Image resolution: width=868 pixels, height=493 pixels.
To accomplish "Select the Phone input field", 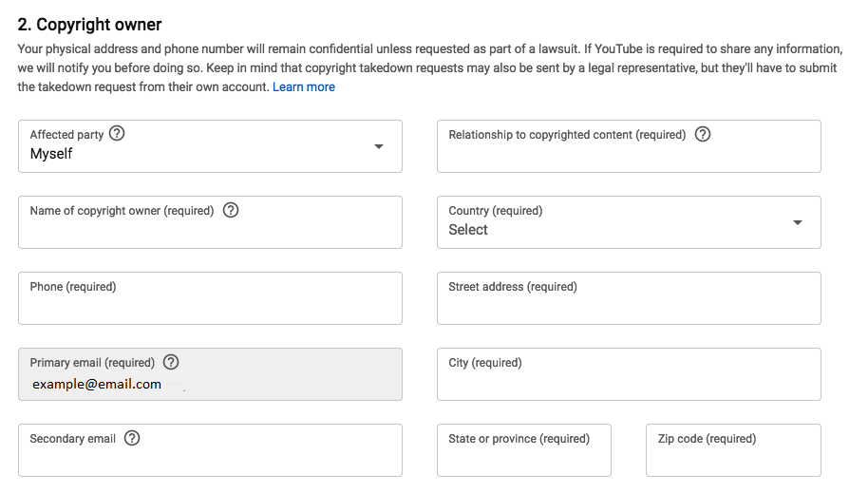I will pyautogui.click(x=210, y=304).
